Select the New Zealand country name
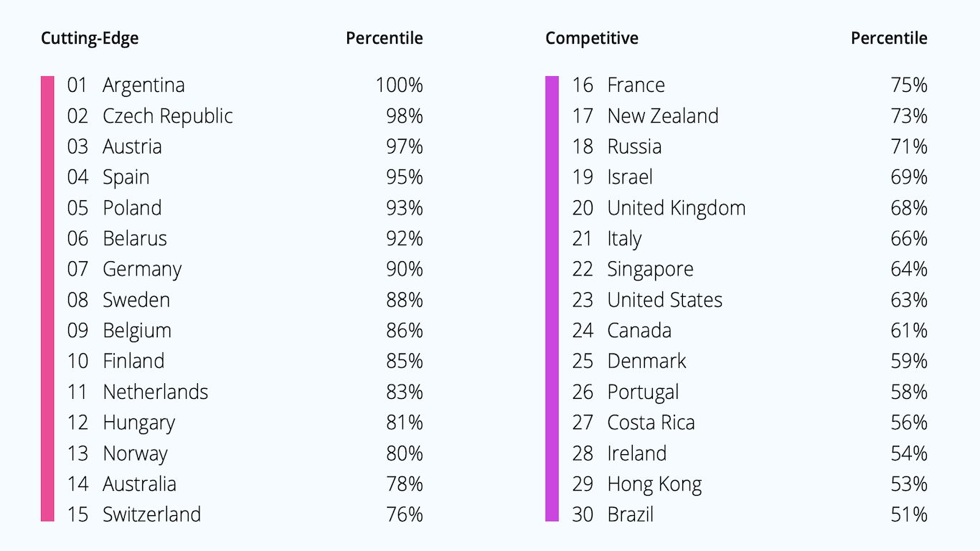 pyautogui.click(x=663, y=116)
